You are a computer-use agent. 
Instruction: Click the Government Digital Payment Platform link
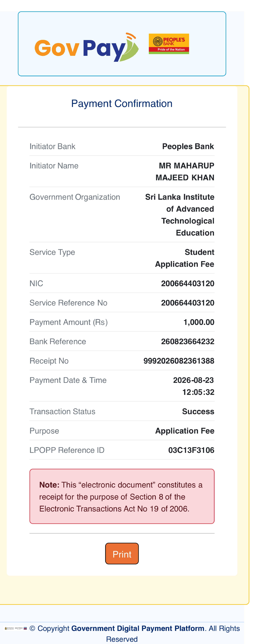click(x=138, y=628)
